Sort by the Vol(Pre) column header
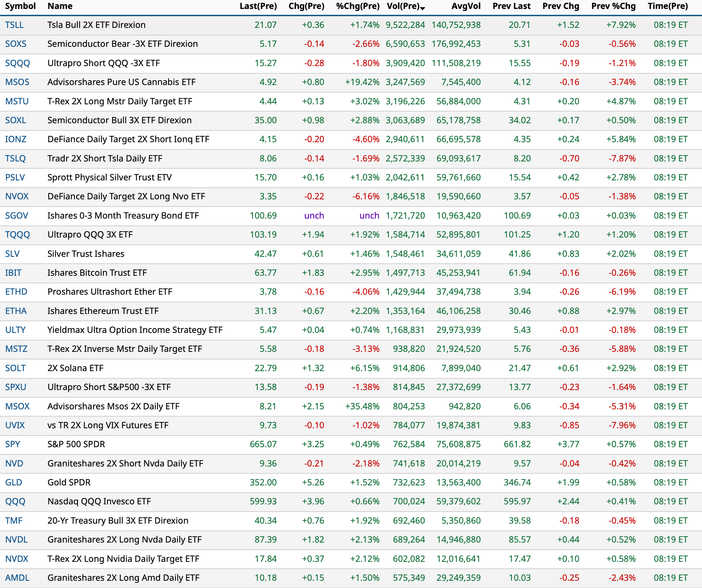The width and height of the screenshot is (702, 588). pyautogui.click(x=403, y=6)
